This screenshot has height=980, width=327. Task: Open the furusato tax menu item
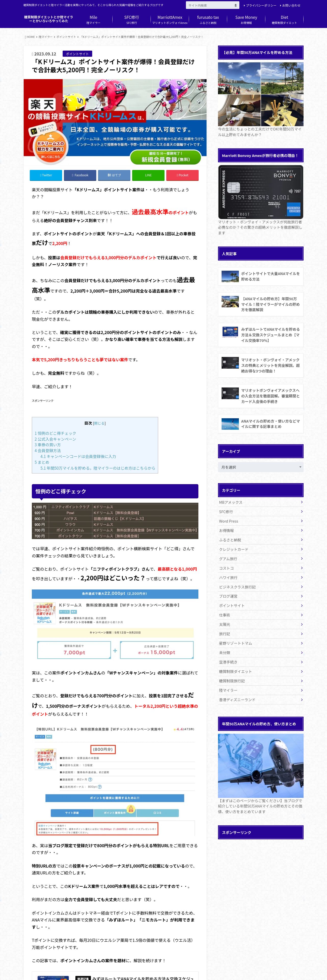pos(208,20)
